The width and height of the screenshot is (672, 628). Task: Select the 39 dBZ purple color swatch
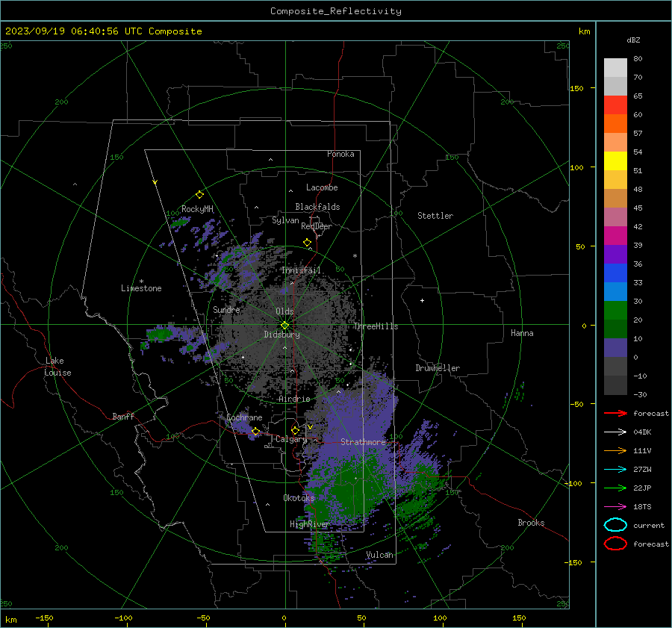tap(615, 254)
